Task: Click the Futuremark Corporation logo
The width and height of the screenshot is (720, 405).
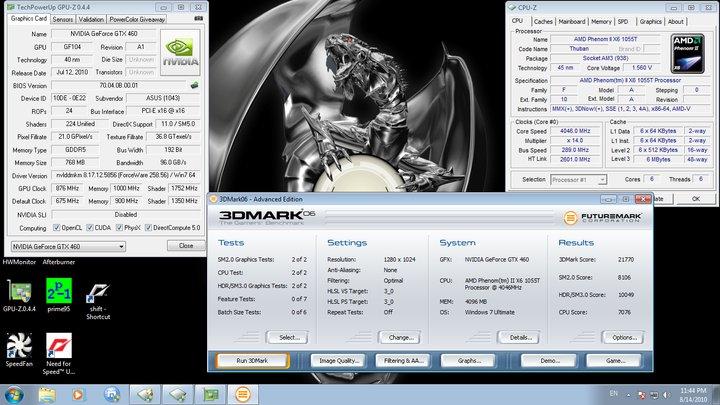Action: tap(602, 217)
